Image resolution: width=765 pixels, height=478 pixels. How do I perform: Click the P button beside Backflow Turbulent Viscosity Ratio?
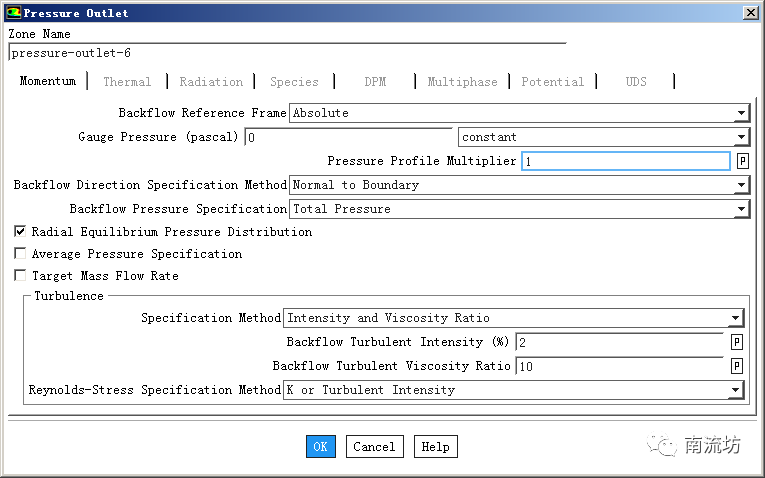click(x=736, y=366)
